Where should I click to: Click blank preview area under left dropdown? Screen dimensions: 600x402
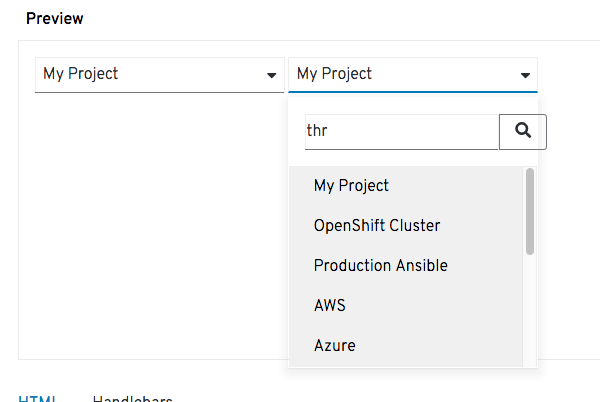tap(150, 200)
